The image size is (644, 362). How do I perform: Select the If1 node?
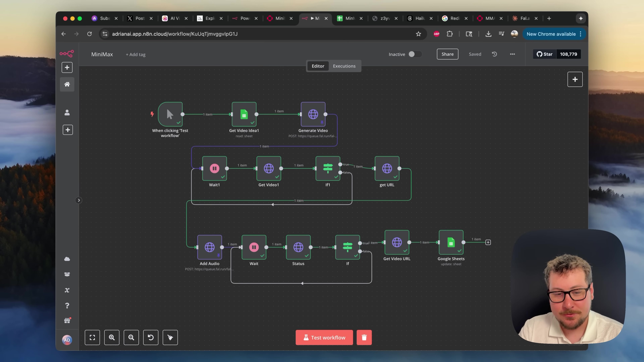pyautogui.click(x=328, y=168)
